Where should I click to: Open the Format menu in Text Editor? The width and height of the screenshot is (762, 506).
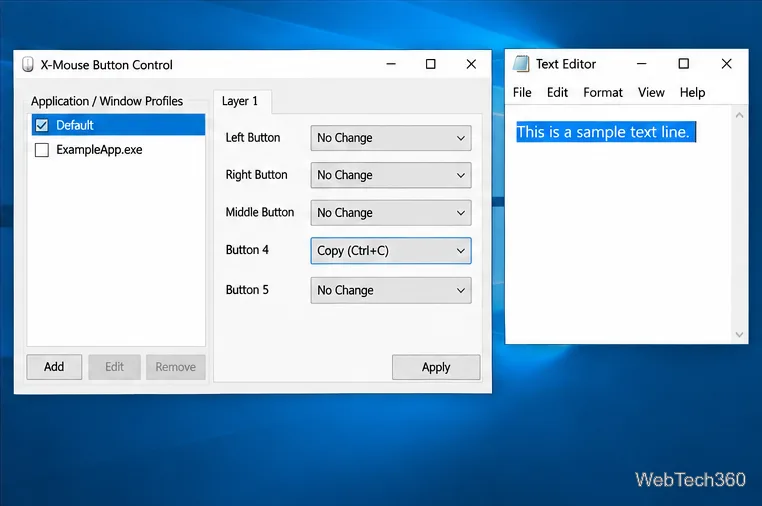coord(603,92)
